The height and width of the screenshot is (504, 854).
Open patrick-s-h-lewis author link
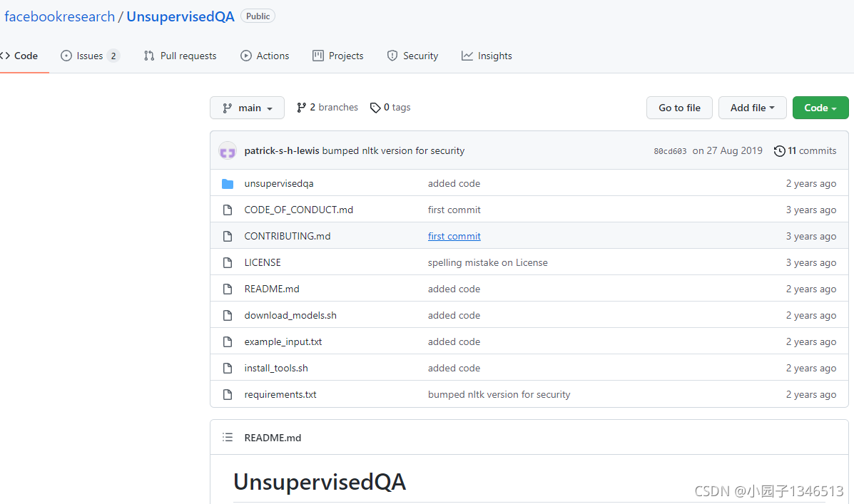(x=282, y=150)
